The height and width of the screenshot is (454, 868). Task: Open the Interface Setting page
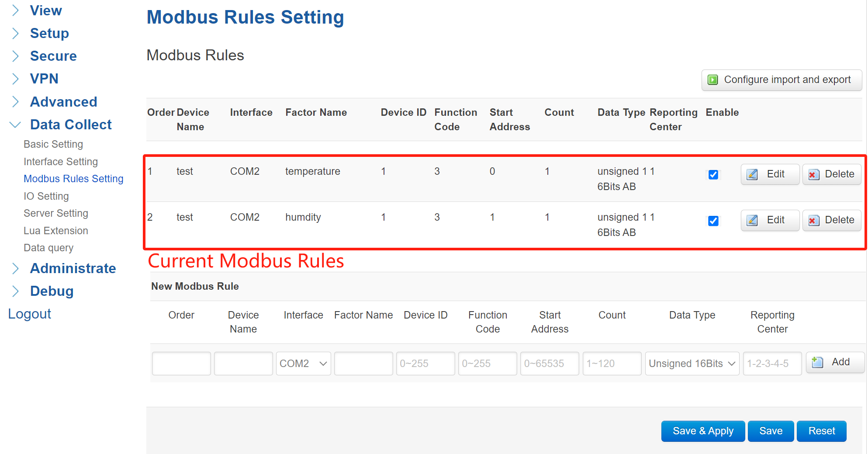(x=61, y=162)
